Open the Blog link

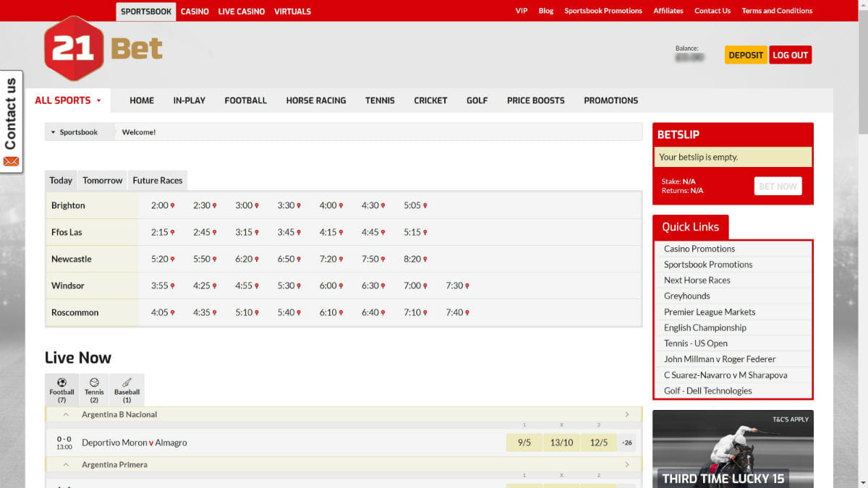pos(546,11)
